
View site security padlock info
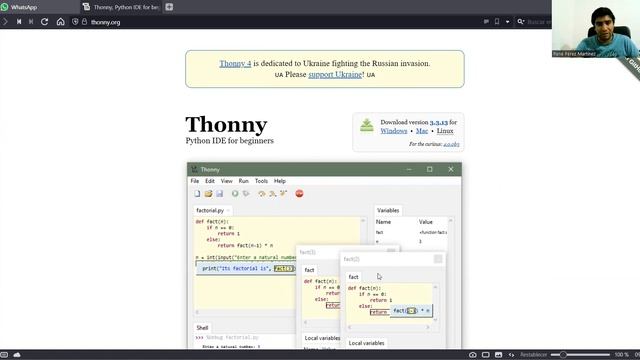coord(84,22)
